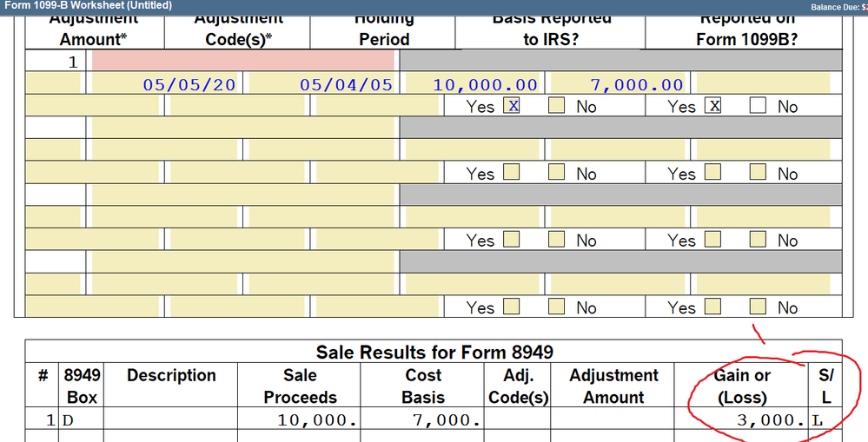Uncheck Yes for Basis Reported to IRS, first entry

pyautogui.click(x=513, y=106)
